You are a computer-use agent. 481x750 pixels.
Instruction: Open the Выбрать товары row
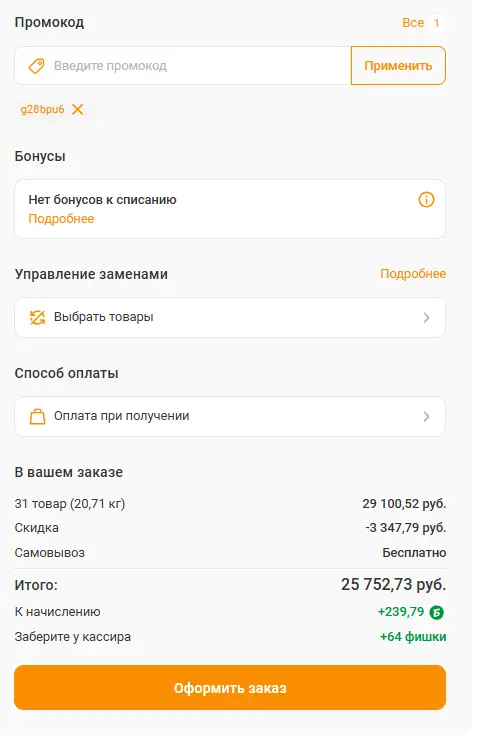pyautogui.click(x=230, y=318)
